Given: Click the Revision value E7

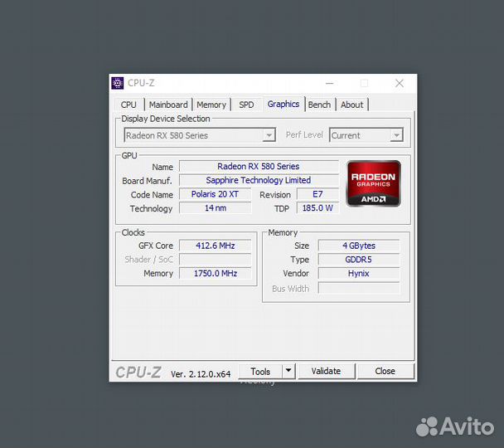Looking at the screenshot, I should [x=317, y=194].
